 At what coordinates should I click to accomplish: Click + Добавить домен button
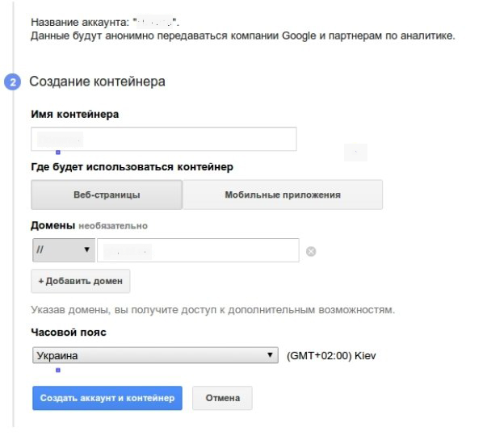(81, 281)
